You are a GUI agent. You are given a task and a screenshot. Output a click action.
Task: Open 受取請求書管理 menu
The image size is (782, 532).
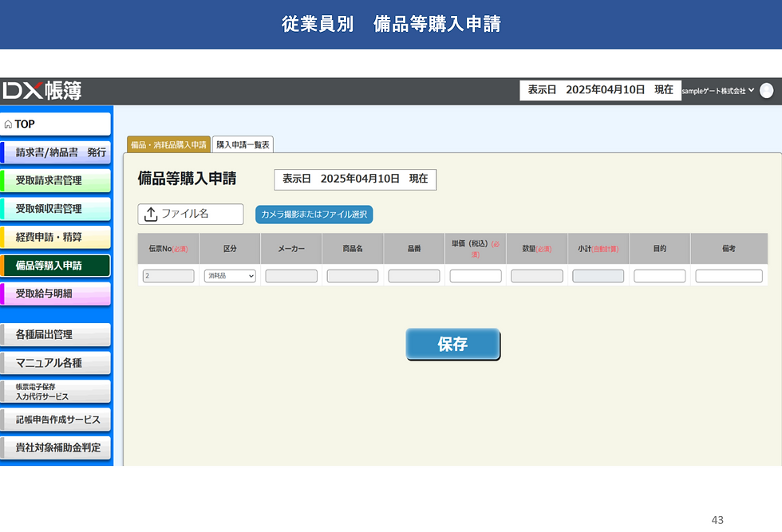click(x=55, y=180)
